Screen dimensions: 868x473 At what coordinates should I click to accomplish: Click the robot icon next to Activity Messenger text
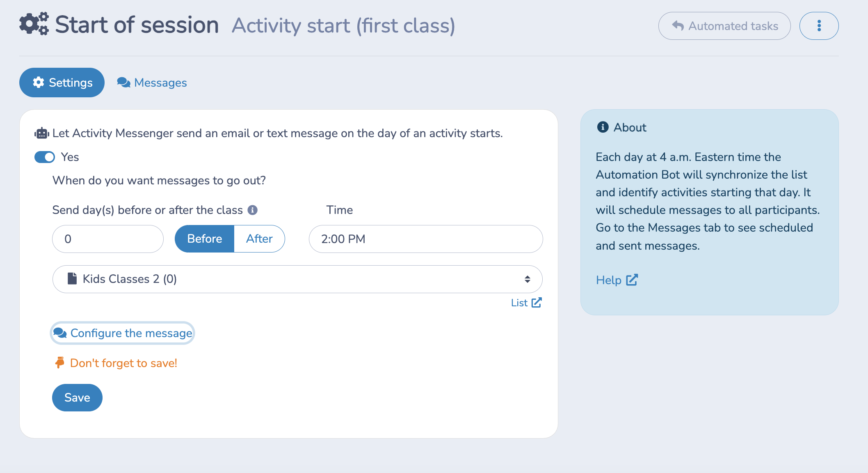42,133
